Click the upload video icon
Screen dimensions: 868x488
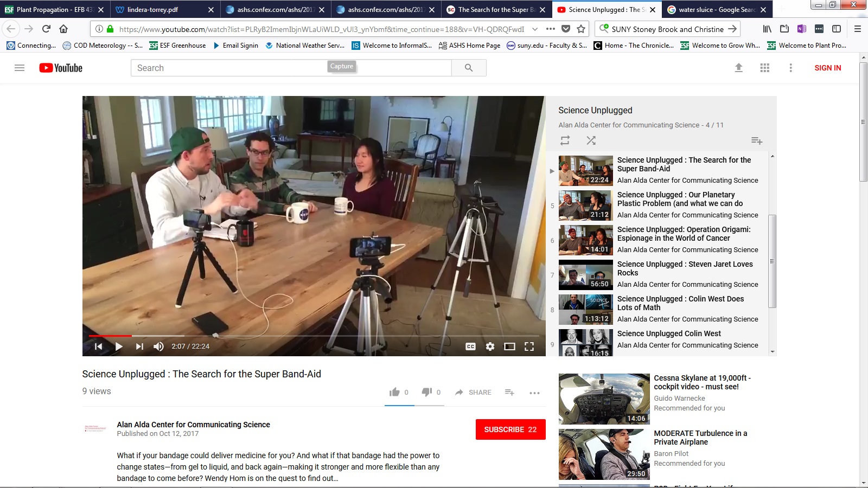[738, 68]
